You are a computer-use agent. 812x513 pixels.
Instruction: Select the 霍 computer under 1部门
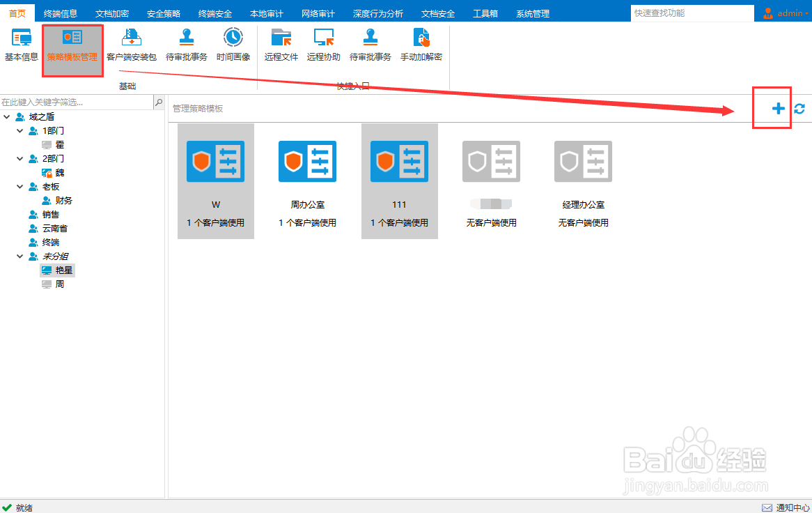point(54,144)
